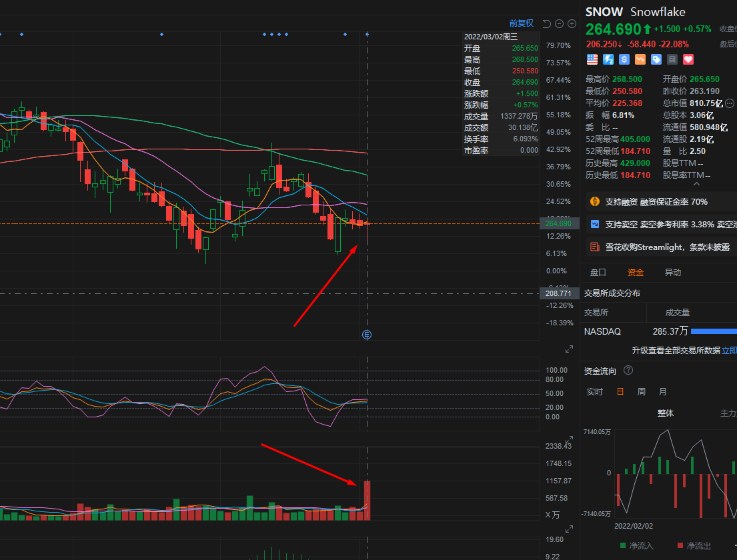Click the 换手率 6.093% tooltip value
737x560 pixels.
click(x=526, y=139)
